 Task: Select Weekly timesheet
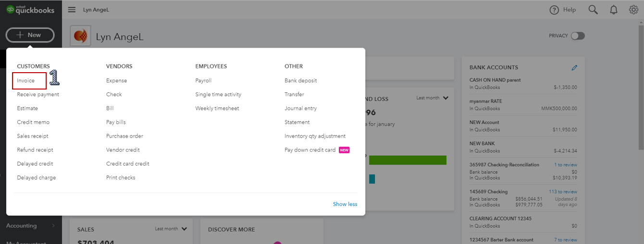tap(217, 108)
